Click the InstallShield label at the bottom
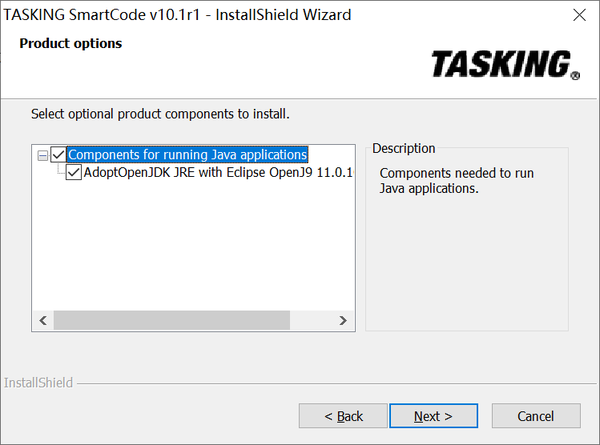Screen dimensions: 600x445 [x=36, y=382]
